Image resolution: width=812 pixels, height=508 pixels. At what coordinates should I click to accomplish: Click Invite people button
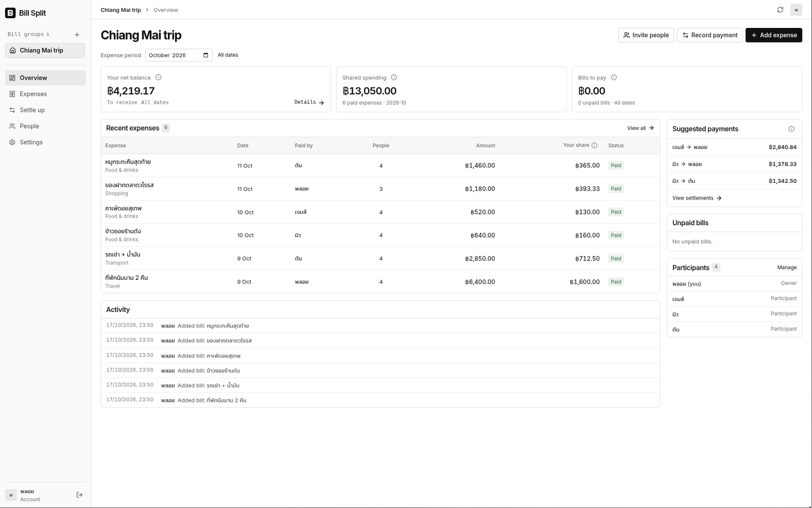point(646,35)
